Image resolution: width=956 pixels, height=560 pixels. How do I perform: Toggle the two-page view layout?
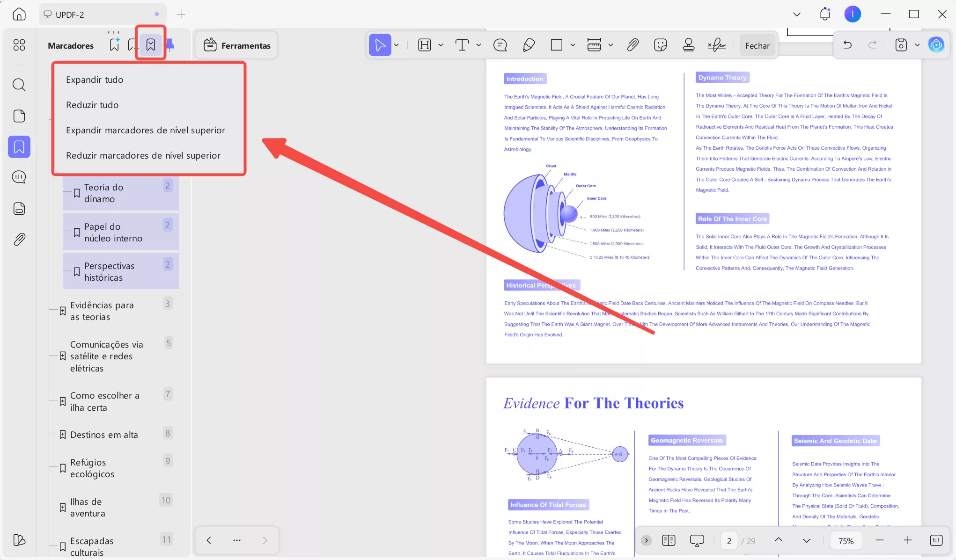pos(669,540)
